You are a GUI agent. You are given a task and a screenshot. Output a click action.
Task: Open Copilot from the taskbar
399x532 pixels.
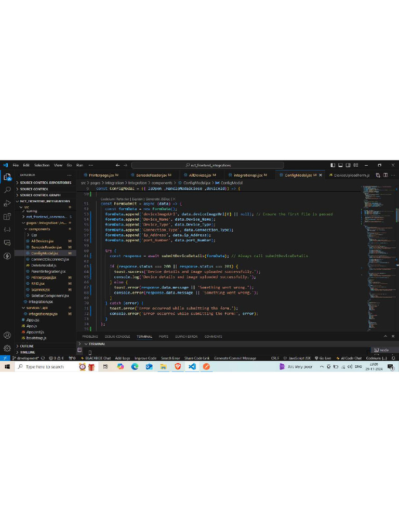point(121,366)
